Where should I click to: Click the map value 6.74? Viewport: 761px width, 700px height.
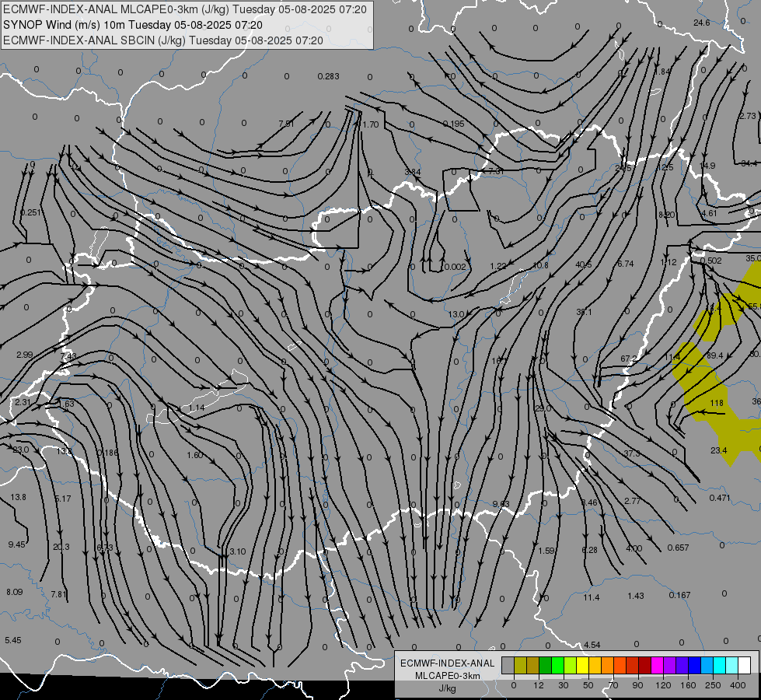tap(626, 264)
